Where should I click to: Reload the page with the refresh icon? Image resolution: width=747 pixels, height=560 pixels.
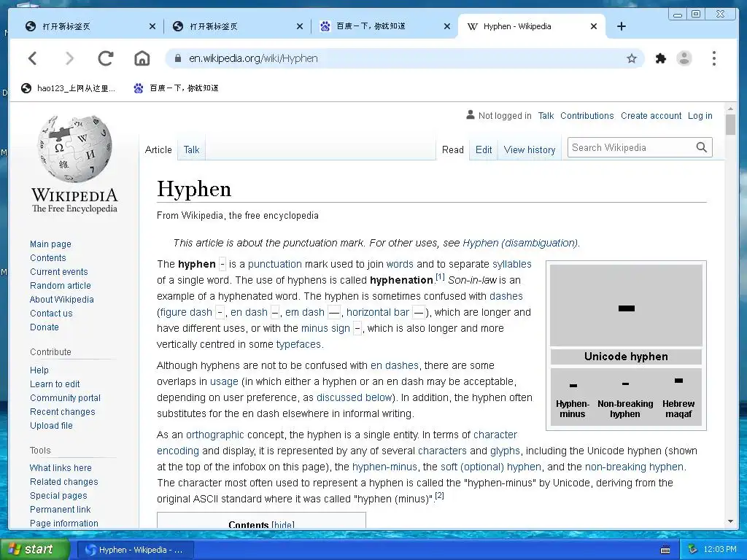tap(105, 58)
